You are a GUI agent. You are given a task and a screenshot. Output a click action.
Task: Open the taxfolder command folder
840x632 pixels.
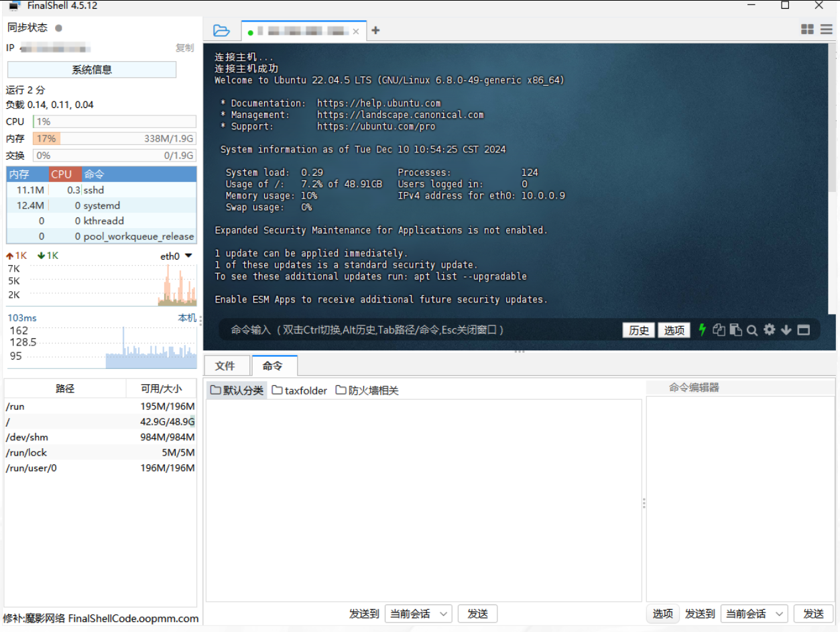(x=299, y=390)
